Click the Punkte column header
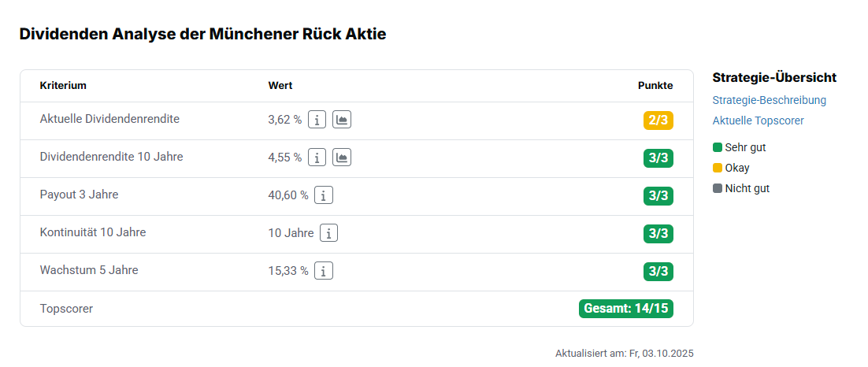Viewport: 868px width, 367px height. (655, 85)
